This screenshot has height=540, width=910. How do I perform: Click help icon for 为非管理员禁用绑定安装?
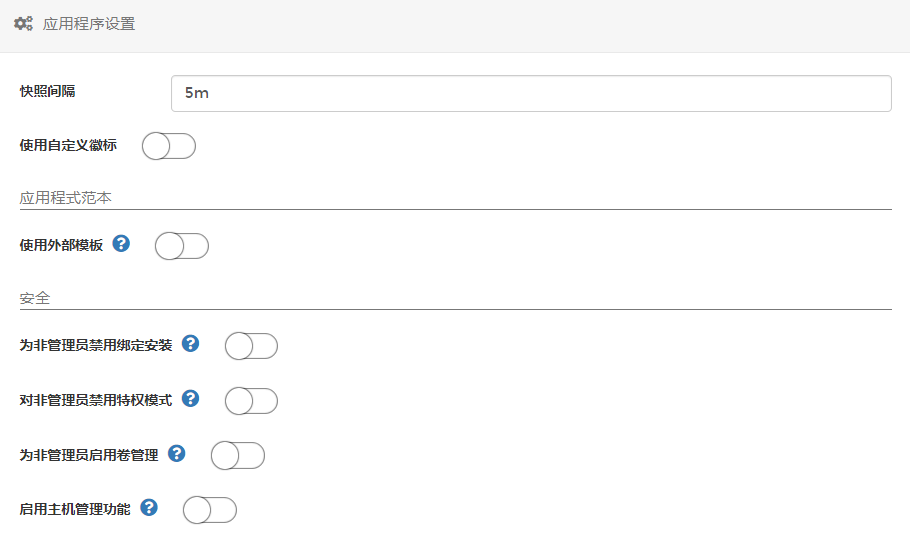point(190,344)
